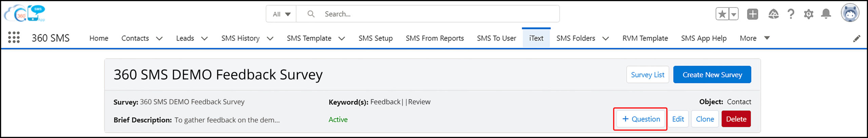Focus the global Search field
This screenshot has height=138, width=868.
(x=428, y=14)
